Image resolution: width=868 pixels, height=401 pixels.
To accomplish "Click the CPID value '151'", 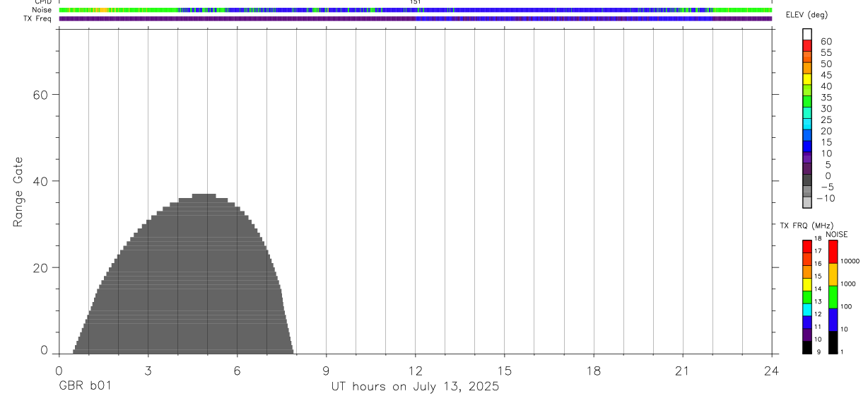I will [416, 2].
